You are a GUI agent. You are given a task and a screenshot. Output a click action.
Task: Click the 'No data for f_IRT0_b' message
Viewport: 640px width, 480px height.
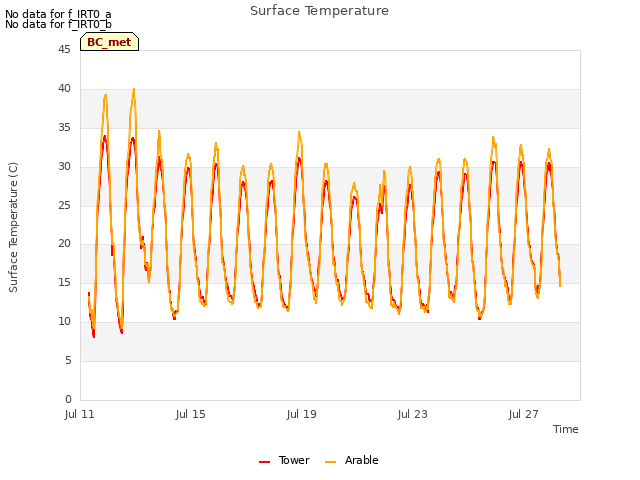[58, 24]
